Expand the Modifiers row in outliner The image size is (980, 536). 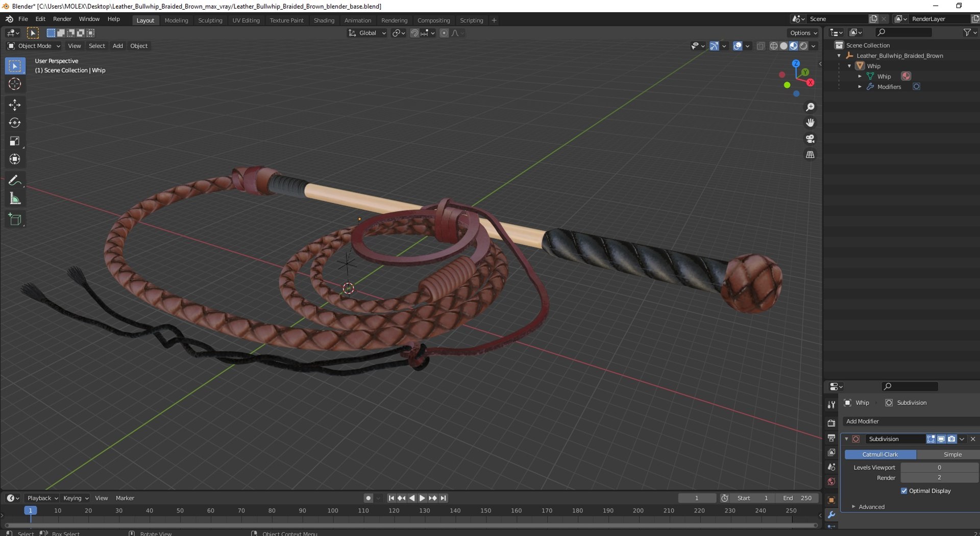pyautogui.click(x=860, y=87)
